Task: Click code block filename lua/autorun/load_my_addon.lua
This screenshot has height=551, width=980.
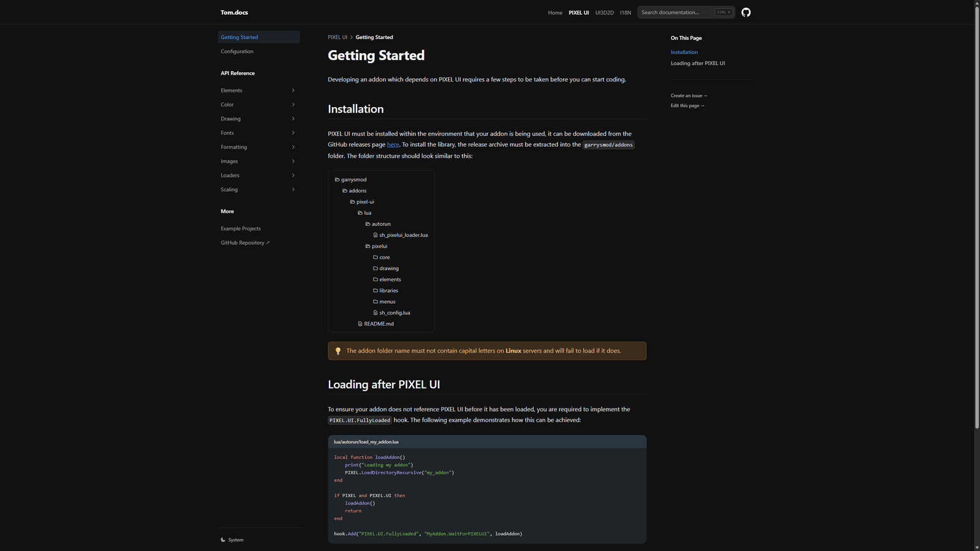Action: [366, 442]
